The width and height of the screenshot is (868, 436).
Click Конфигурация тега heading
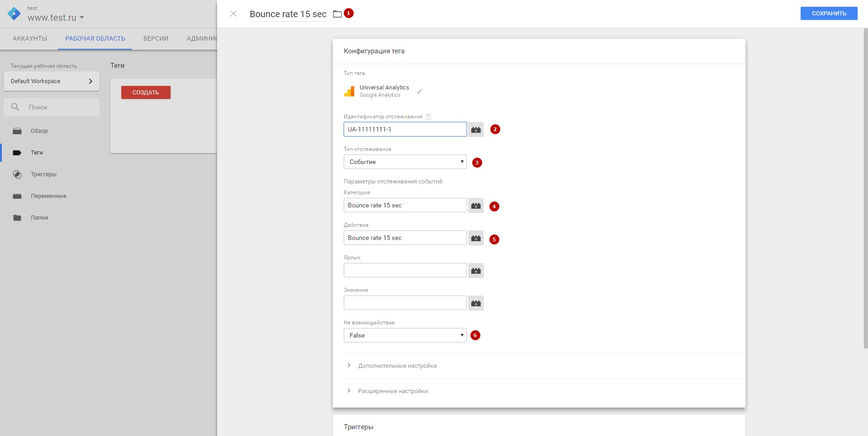pyautogui.click(x=374, y=51)
